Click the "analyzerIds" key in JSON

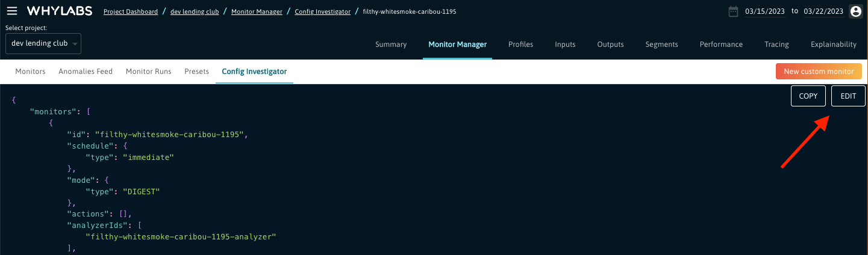pos(97,226)
